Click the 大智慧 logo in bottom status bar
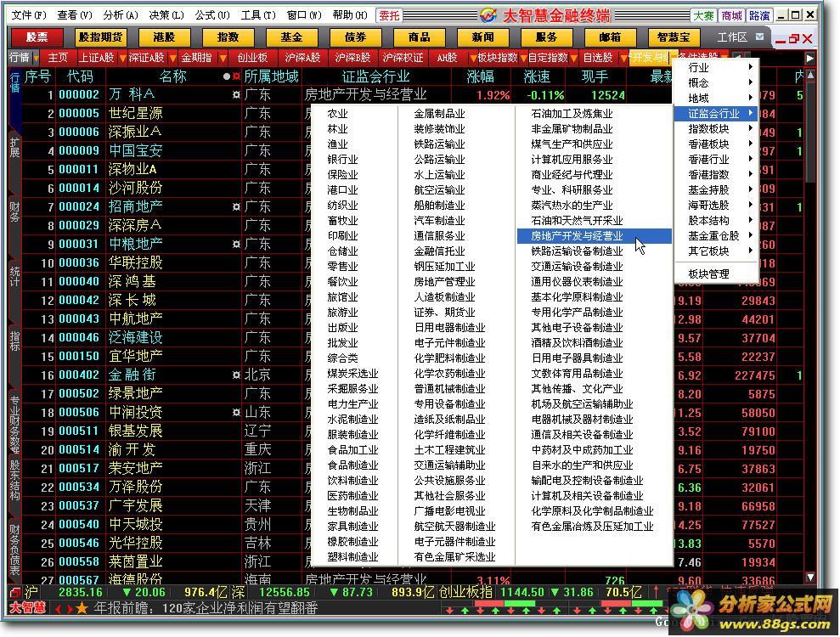 coord(27,608)
